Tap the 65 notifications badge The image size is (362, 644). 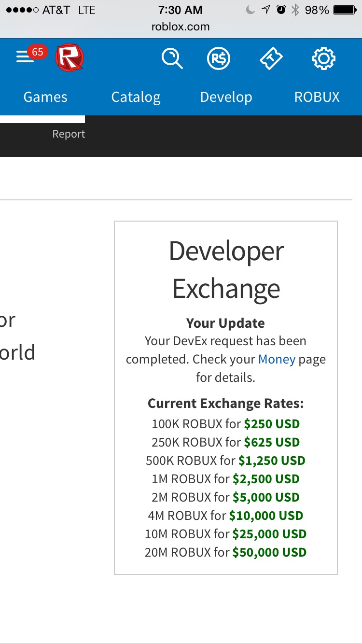coord(38,52)
